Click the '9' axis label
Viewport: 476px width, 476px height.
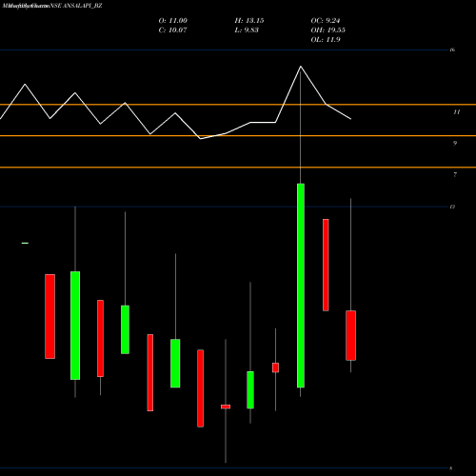click(x=455, y=143)
